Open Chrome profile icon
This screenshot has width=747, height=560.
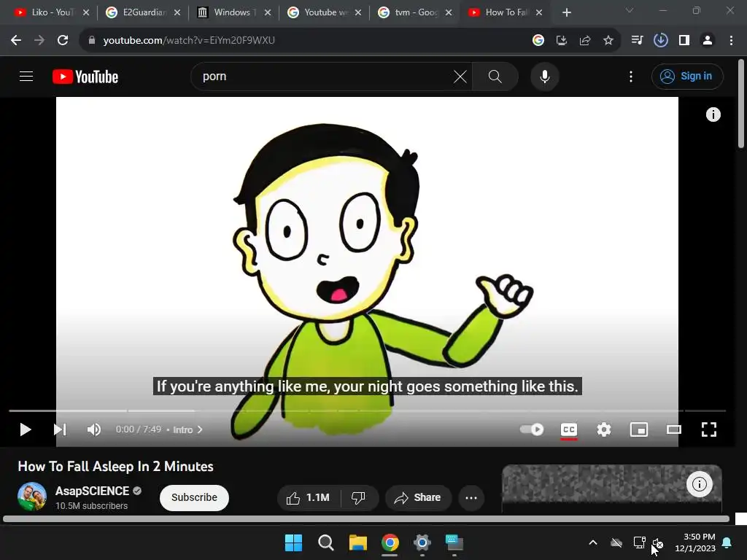[x=708, y=41]
